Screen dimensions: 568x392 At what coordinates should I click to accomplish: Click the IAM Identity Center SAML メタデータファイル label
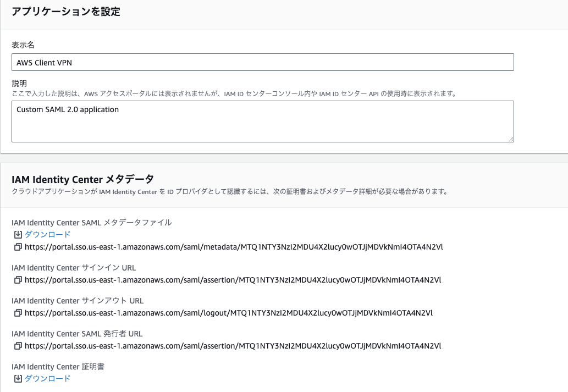[x=92, y=223]
